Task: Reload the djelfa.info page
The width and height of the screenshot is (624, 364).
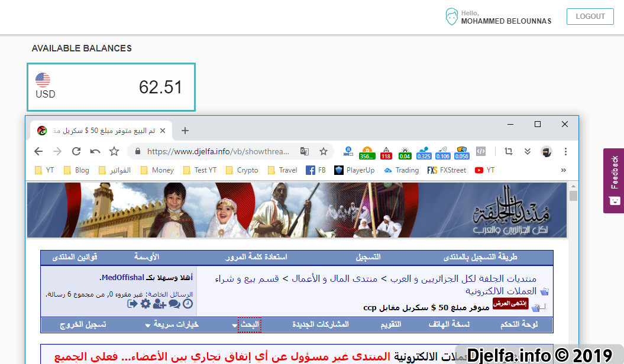Action: click(76, 151)
